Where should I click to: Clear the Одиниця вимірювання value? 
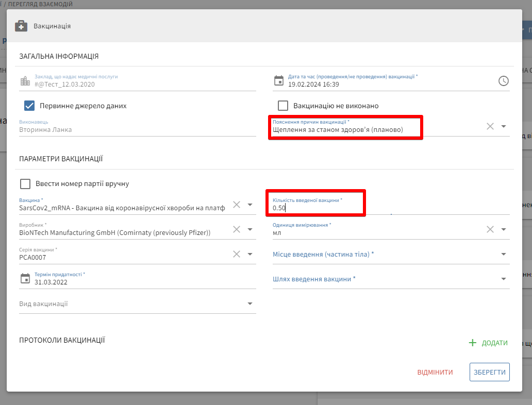click(490, 229)
